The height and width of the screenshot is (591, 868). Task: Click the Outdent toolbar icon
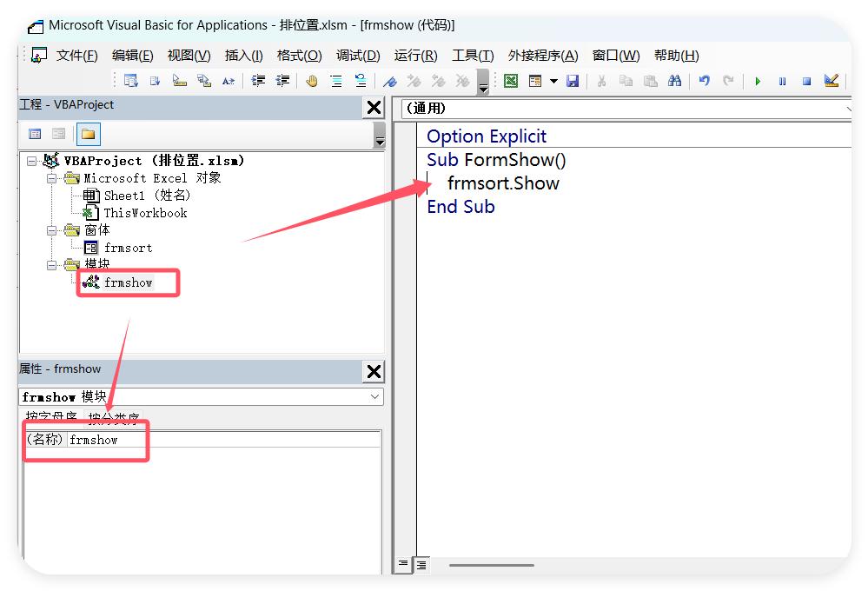pos(282,81)
